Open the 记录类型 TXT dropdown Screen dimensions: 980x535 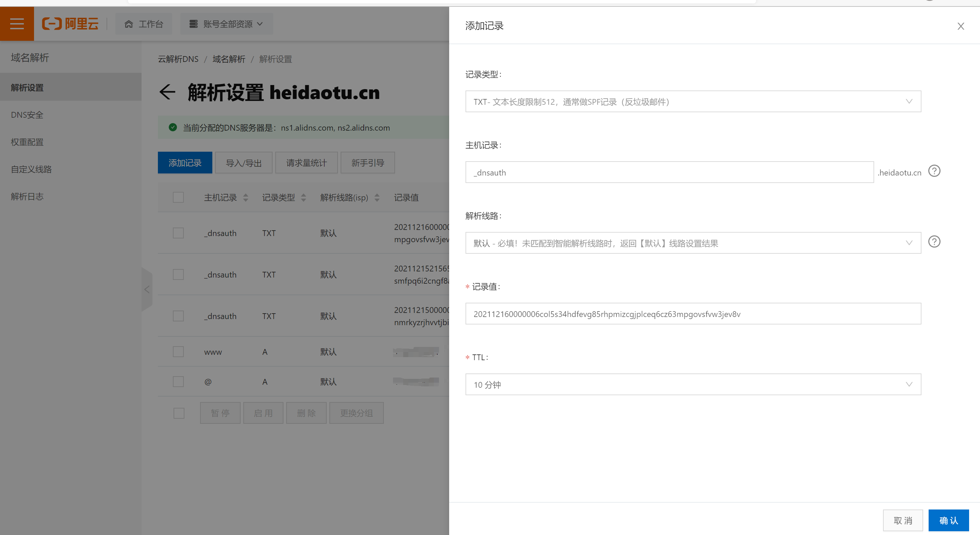coord(693,102)
